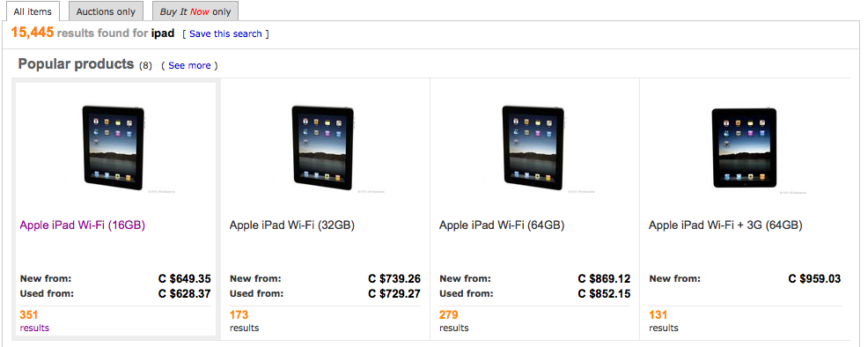
Task: Open the Apple iPad Wi-Fi (32GB) product image
Action: [323, 146]
